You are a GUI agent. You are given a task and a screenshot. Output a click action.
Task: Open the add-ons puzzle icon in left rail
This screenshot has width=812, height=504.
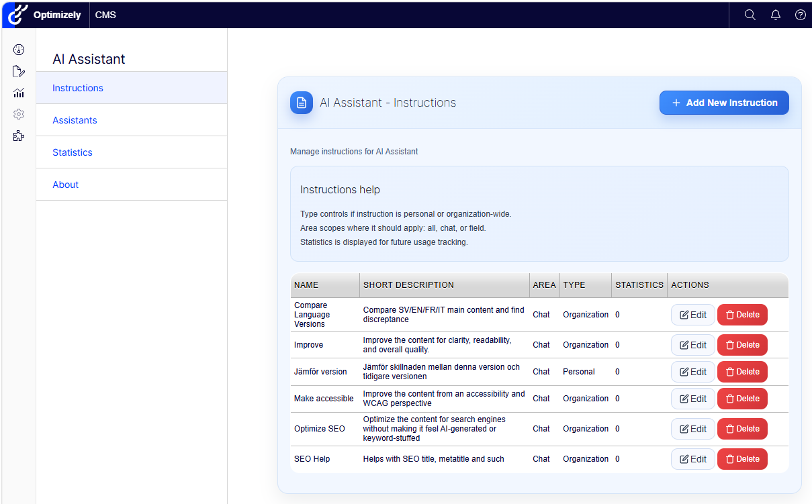tap(19, 136)
